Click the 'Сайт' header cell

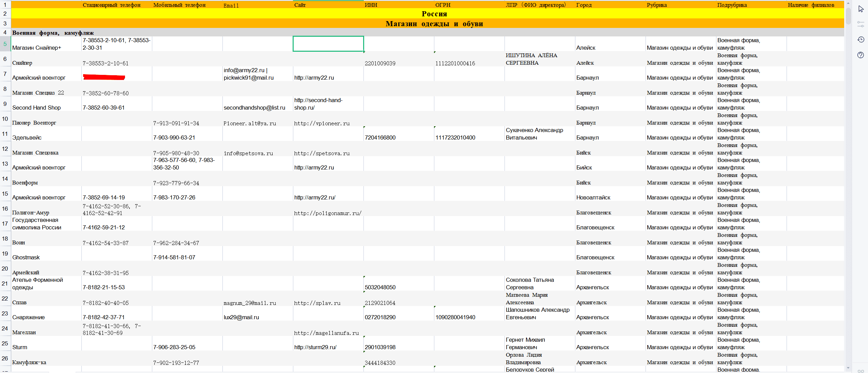pos(328,5)
